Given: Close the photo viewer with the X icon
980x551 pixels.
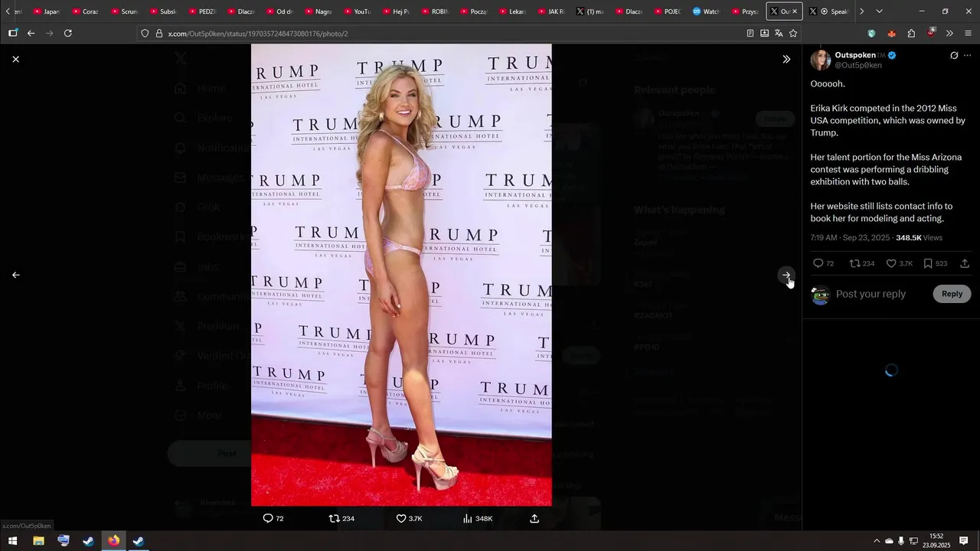Looking at the screenshot, I should (x=15, y=59).
